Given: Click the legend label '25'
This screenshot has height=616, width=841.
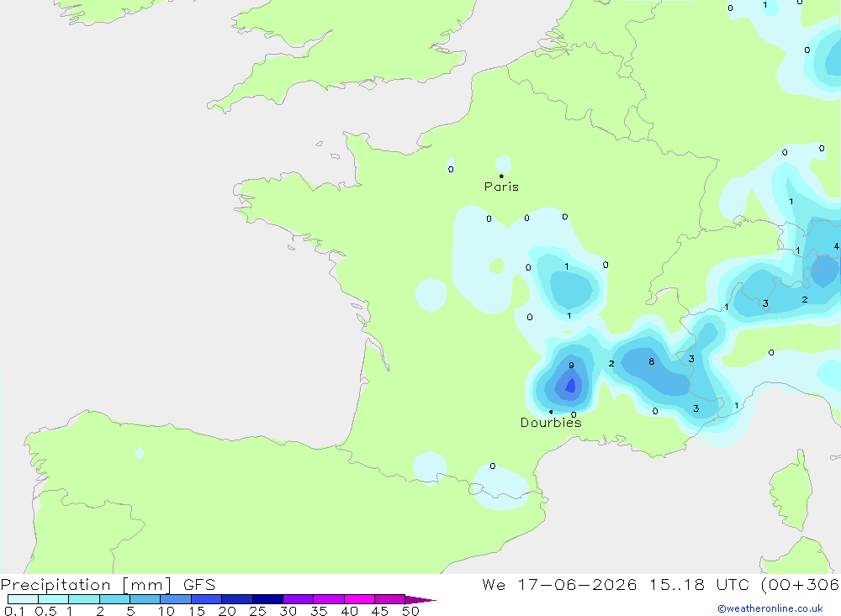Looking at the screenshot, I should click(258, 611).
